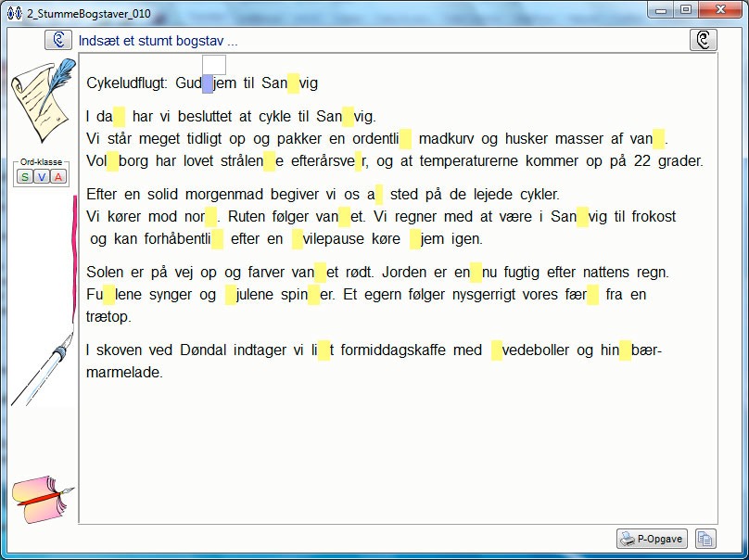Screen dimensions: 749x560
Task: Select the blank before 'vilepause'
Action: point(298,239)
